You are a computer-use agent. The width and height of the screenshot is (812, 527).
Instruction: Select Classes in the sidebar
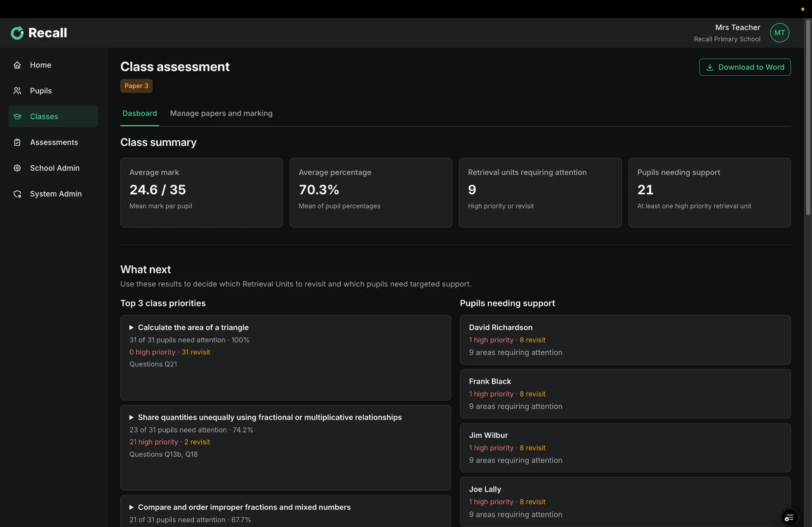(53, 117)
